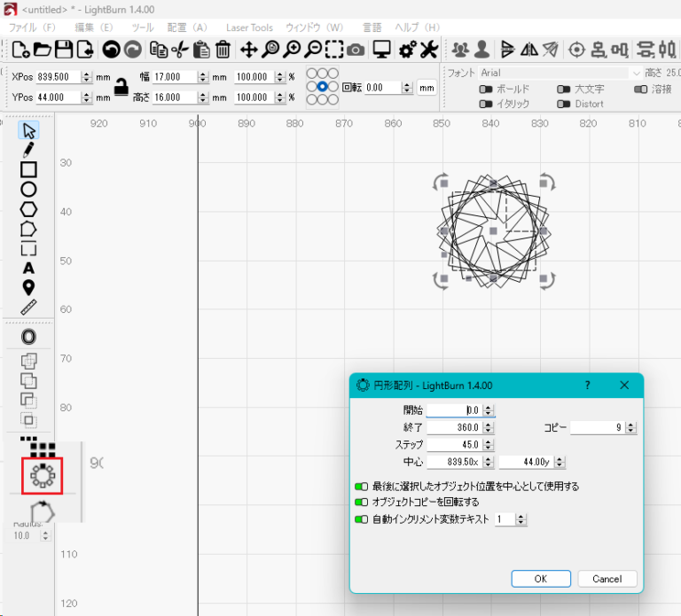Pick the position marker tool
The width and height of the screenshot is (681, 616).
[28, 287]
